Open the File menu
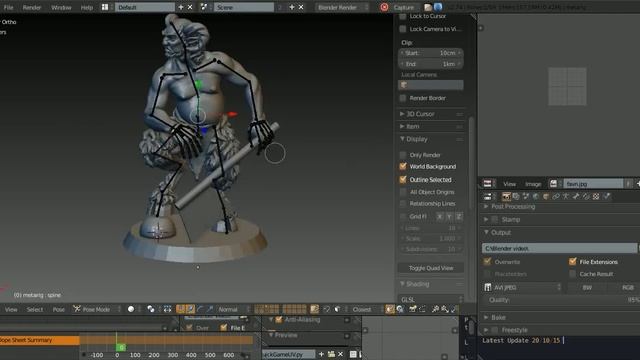 tap(8, 7)
